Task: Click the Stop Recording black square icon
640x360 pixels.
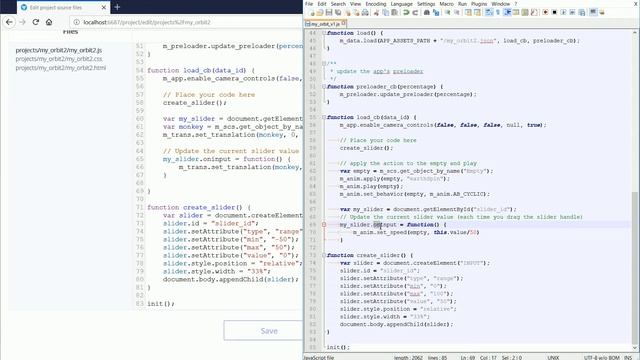Action: [554, 13]
